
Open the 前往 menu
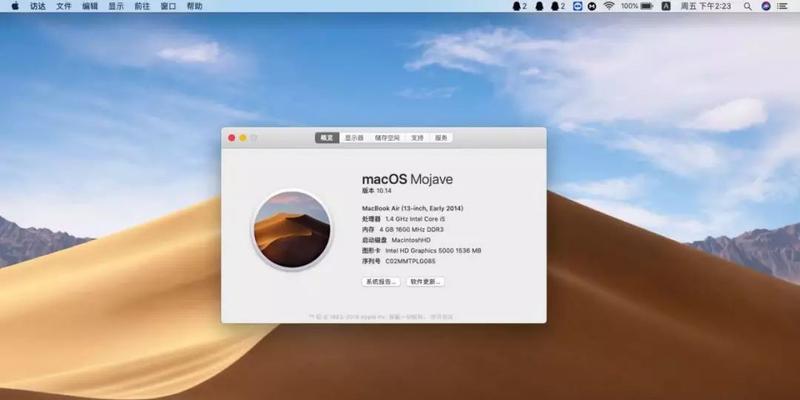[x=142, y=6]
